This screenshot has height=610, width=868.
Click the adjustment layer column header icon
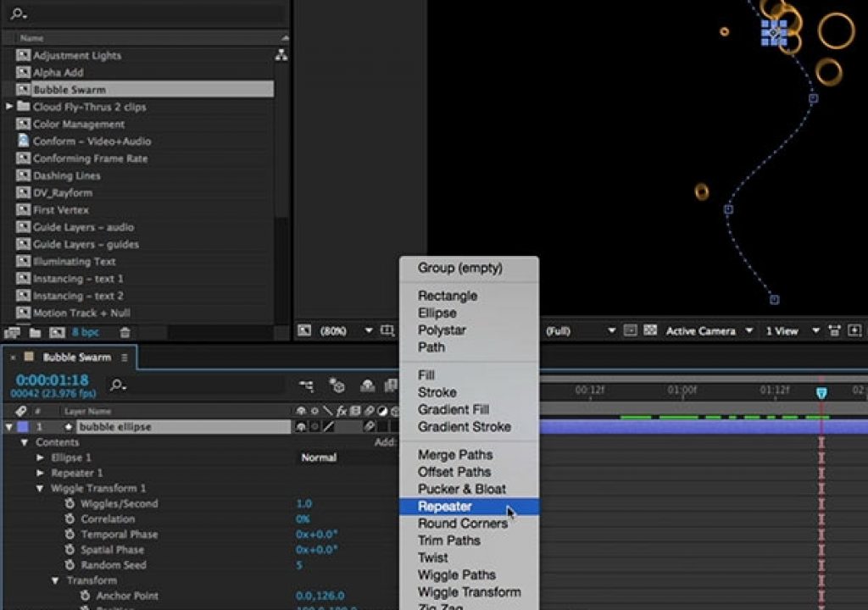point(382,411)
